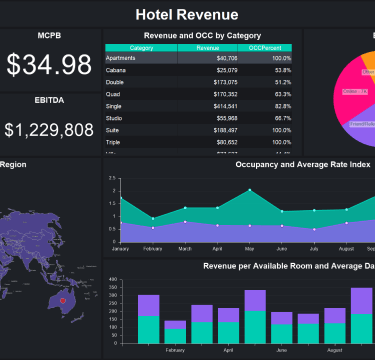
Task: Sort by the Revenue column header
Action: click(x=207, y=48)
